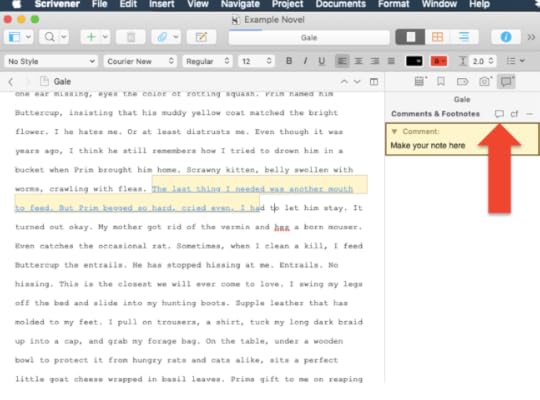Screen dimensions: 540x400
Task: Open the Courier New font dropdown
Action: (140, 61)
